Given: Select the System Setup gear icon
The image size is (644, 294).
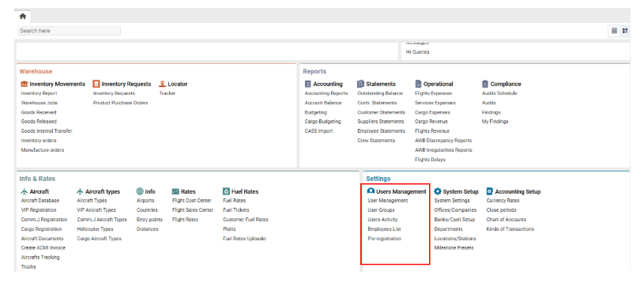Looking at the screenshot, I should 438,191.
